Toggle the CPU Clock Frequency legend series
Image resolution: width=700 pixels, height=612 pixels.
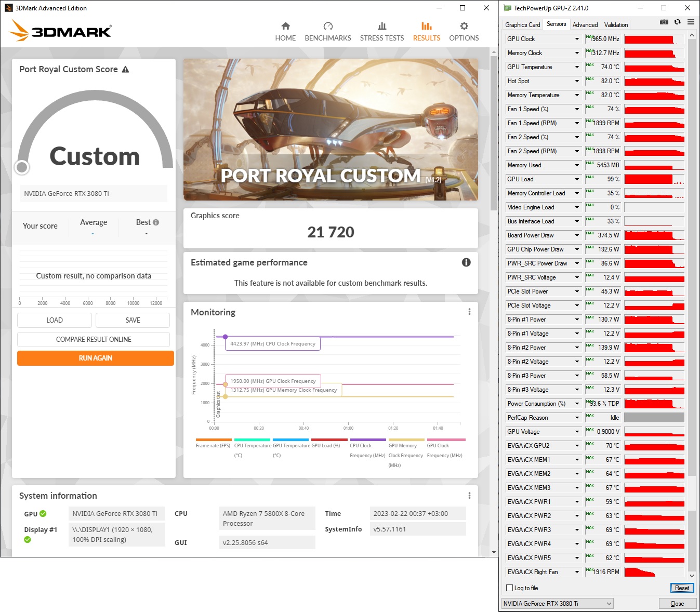[x=367, y=448]
